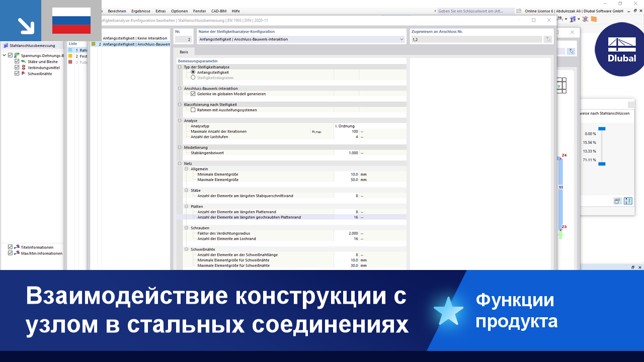Click the orange cube icon in main toolbar
This screenshot has height=362, width=644.
[594, 19]
